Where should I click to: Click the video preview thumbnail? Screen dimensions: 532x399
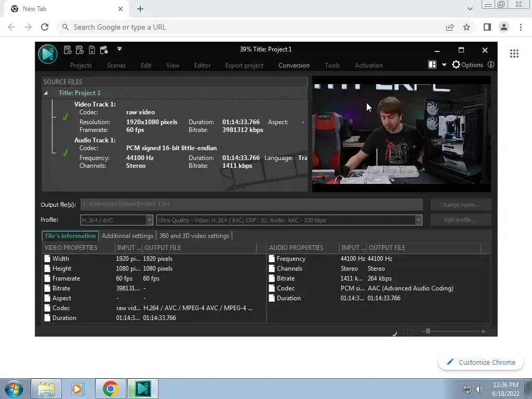(402, 134)
